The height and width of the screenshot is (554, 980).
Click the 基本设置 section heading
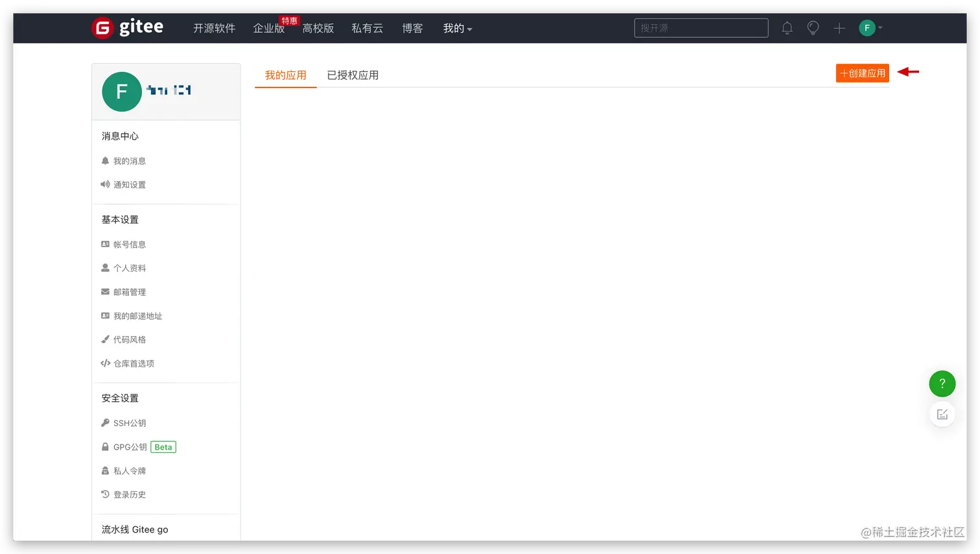(120, 220)
